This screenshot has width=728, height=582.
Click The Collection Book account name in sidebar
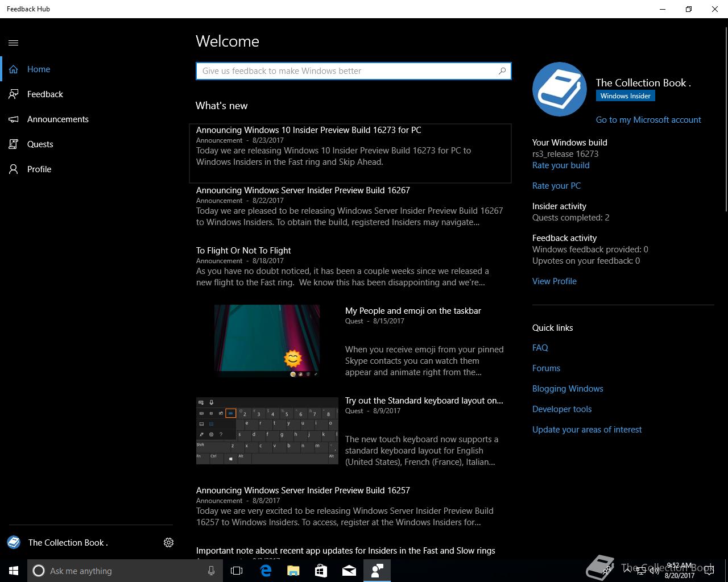[x=68, y=543]
